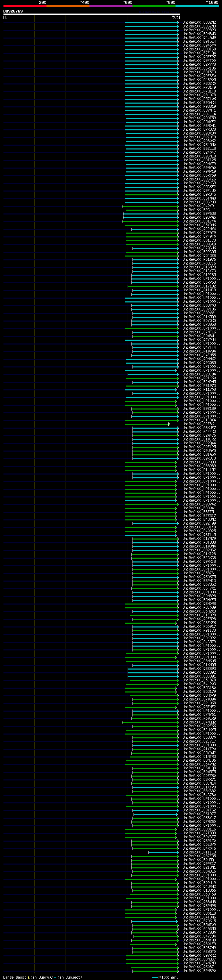This screenshot has width=222, height=980.
Task: Click the white query sequence bar
Action: 92,14
